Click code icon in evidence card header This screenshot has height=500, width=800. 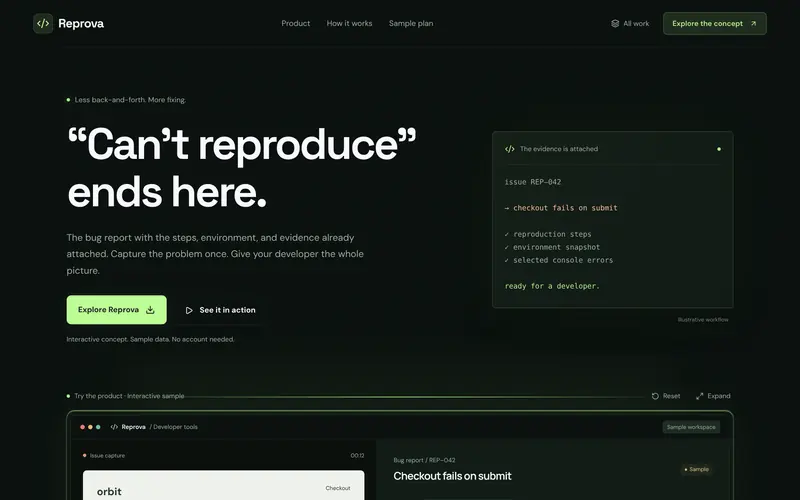[x=509, y=149]
